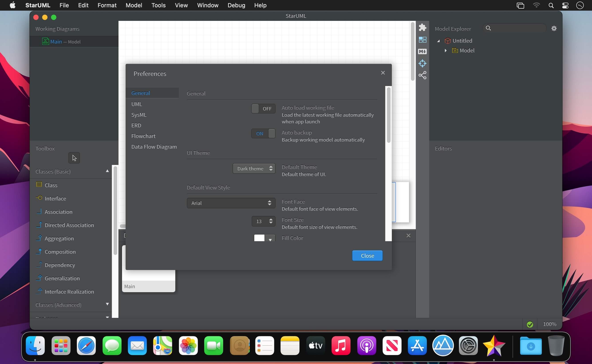Expand the Model node arrow

pos(446,50)
